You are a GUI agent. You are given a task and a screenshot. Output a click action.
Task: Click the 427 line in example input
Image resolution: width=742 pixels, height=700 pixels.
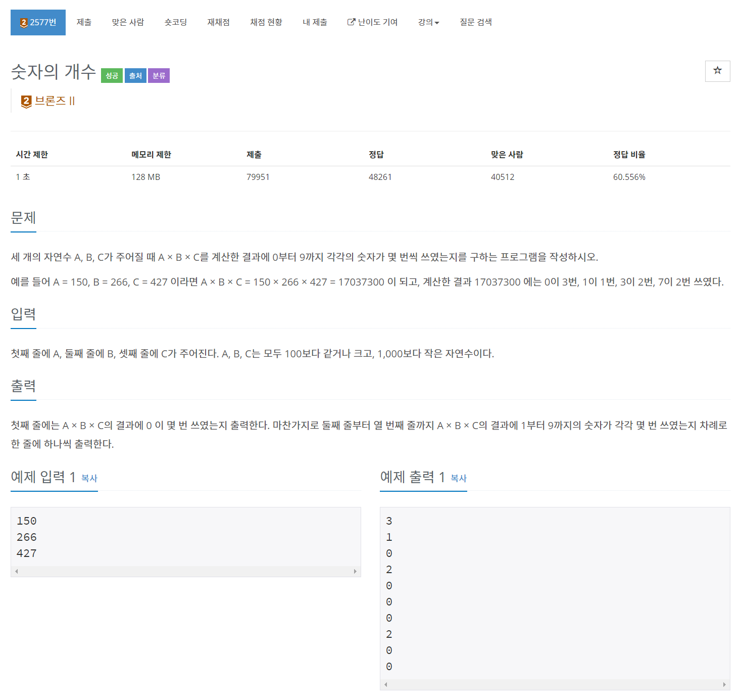tap(27, 553)
